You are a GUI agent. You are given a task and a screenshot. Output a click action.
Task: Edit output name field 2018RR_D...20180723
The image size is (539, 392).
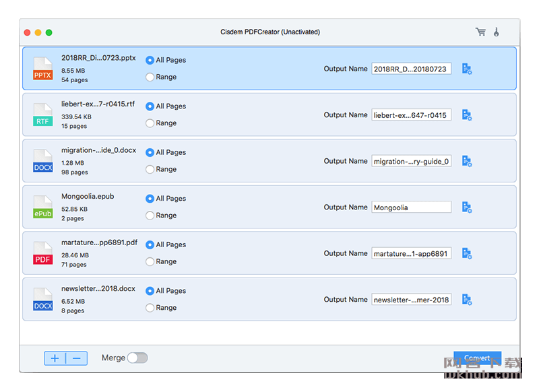(x=411, y=69)
